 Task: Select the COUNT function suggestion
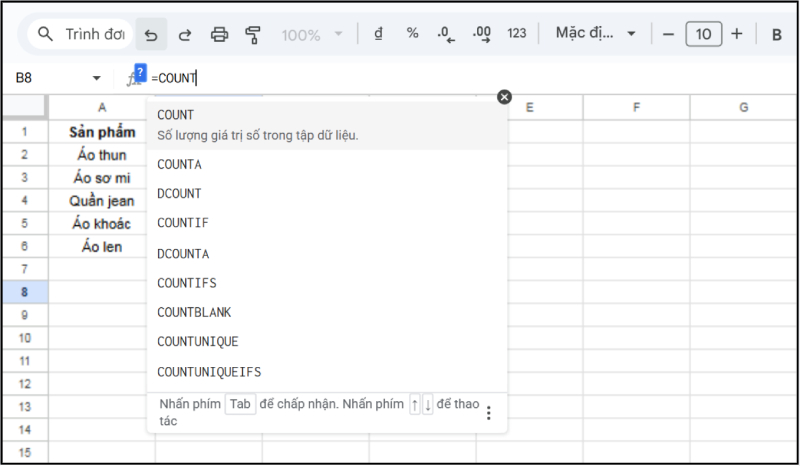click(x=327, y=125)
